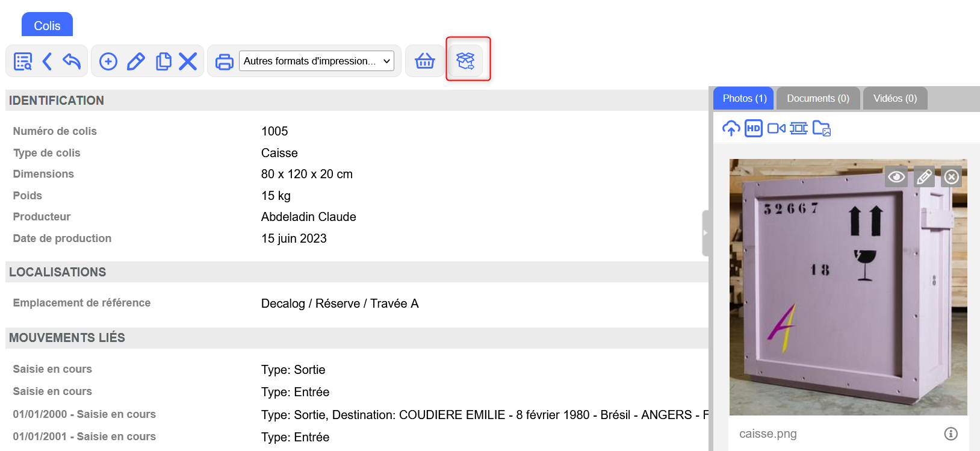The image size is (980, 451).
Task: Open Autres formats d'impression dropdown
Action: click(x=317, y=61)
